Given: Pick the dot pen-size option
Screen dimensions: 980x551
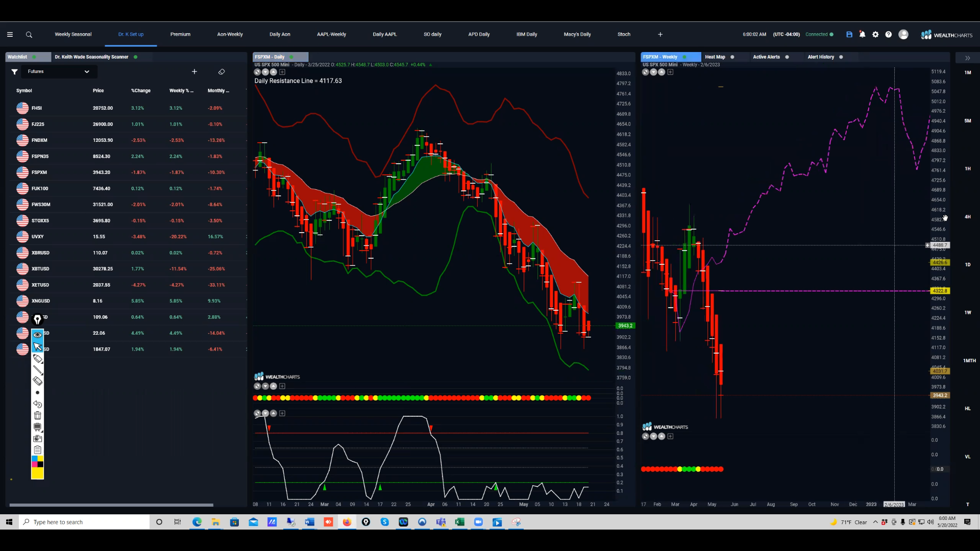Looking at the screenshot, I should click(37, 393).
